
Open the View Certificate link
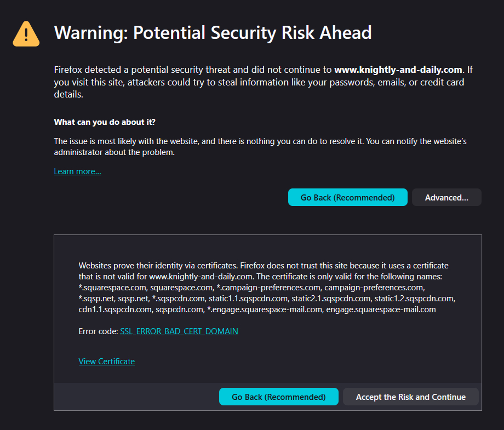coord(106,362)
